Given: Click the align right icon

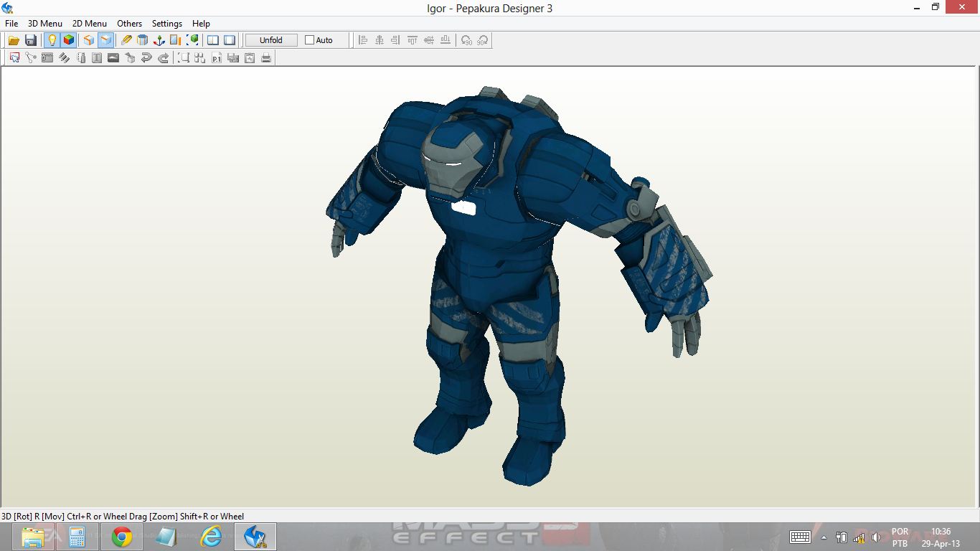Looking at the screenshot, I should coord(396,40).
